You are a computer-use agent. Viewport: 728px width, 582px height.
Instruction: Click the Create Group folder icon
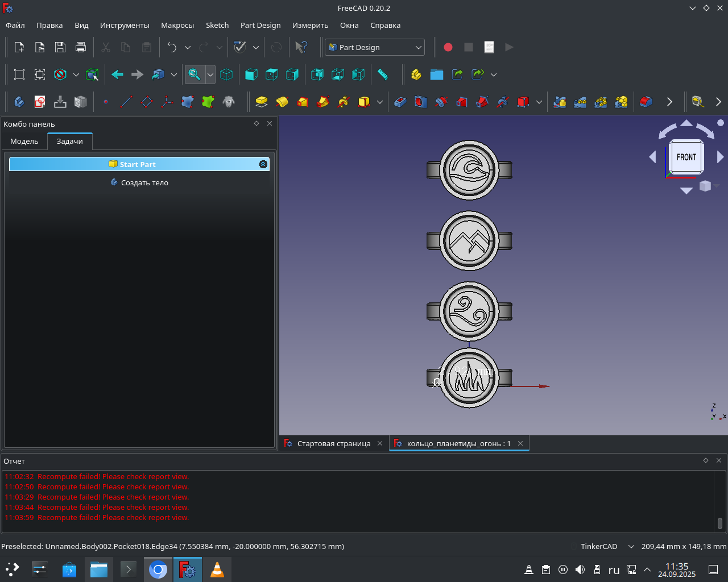tap(437, 74)
